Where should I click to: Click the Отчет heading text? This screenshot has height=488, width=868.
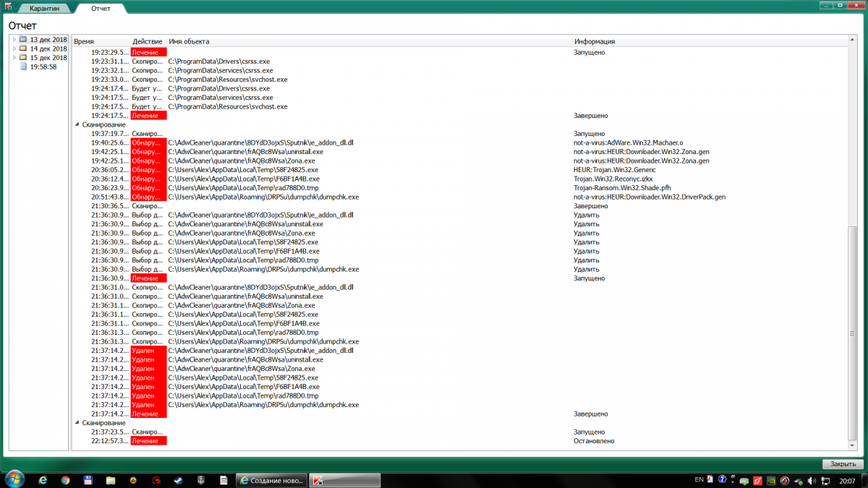[x=22, y=25]
